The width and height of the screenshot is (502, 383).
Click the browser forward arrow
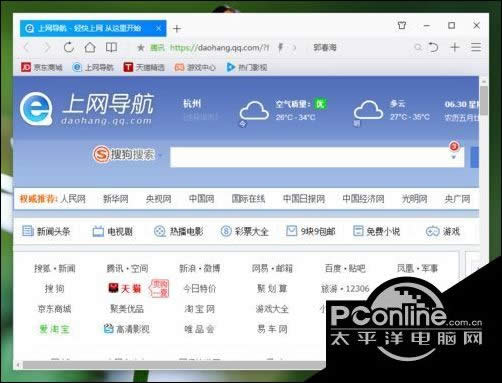coord(47,47)
